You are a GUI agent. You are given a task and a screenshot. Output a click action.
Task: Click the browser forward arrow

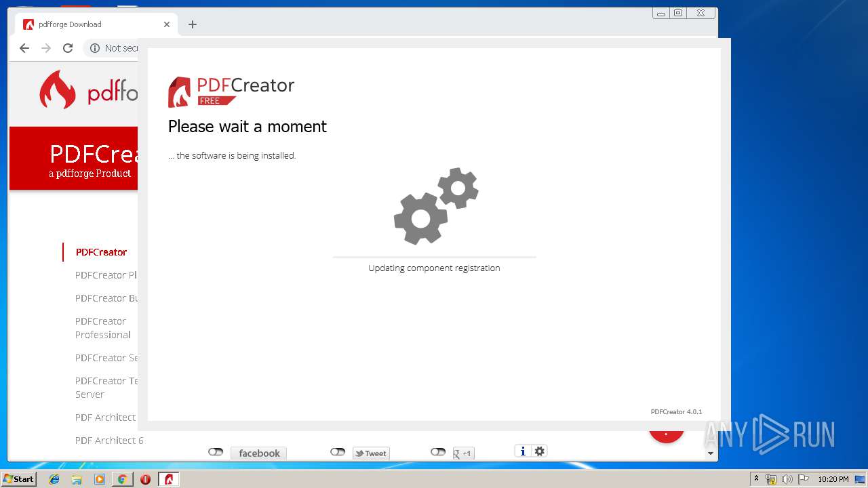click(46, 48)
